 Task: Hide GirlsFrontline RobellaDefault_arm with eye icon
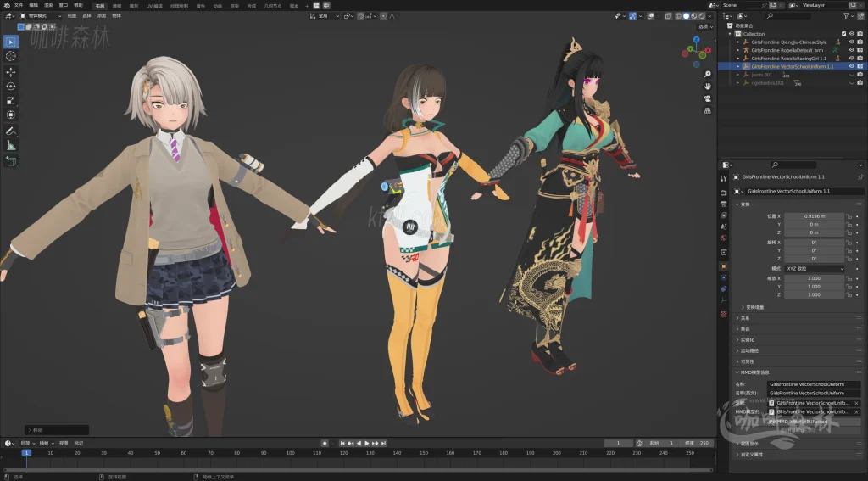[852, 50]
